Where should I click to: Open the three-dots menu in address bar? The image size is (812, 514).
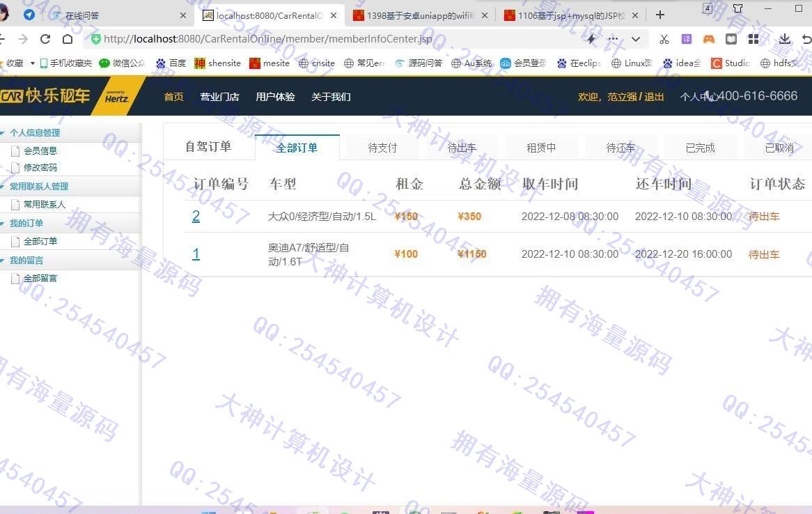[613, 39]
